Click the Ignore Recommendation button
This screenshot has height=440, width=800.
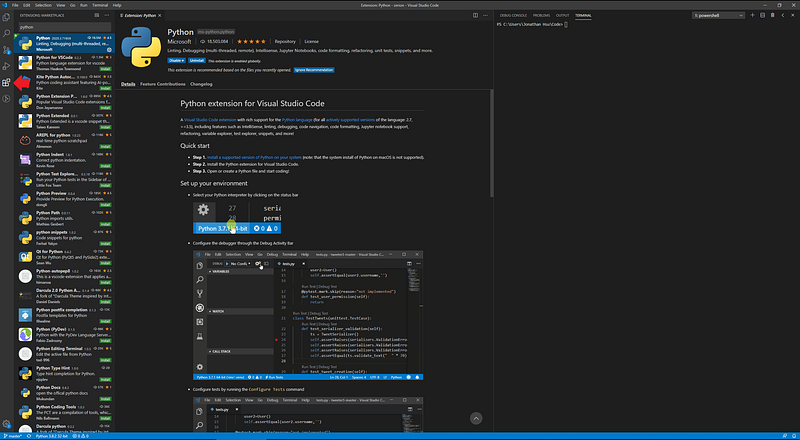pyautogui.click(x=314, y=70)
